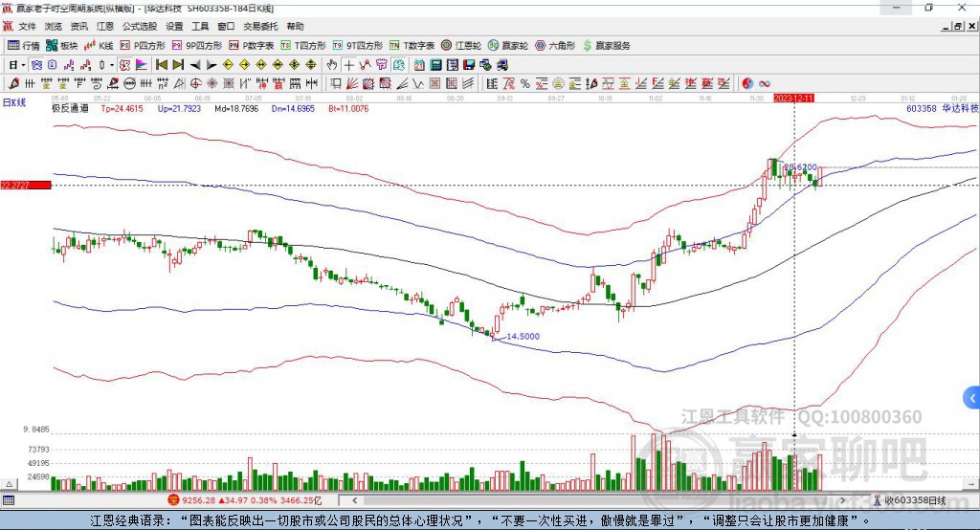980x530 pixels.
Task: Click the Bt=11.0076 indicator value
Action: click(x=348, y=108)
